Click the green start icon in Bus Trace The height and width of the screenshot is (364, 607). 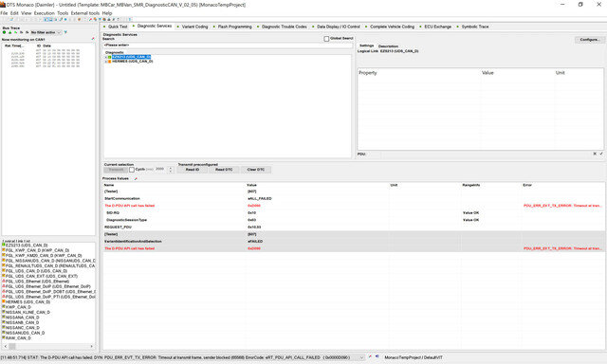(4, 32)
